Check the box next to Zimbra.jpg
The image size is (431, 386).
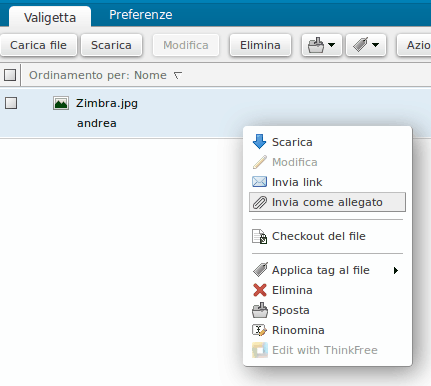(x=11, y=103)
